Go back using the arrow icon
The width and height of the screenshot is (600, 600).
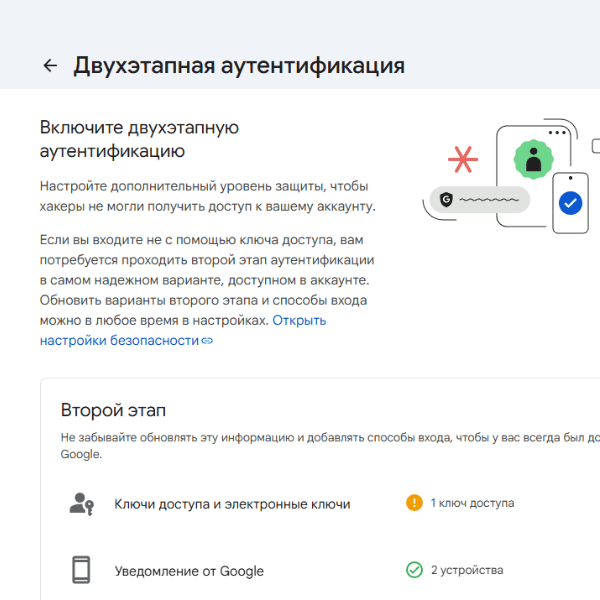(50, 65)
